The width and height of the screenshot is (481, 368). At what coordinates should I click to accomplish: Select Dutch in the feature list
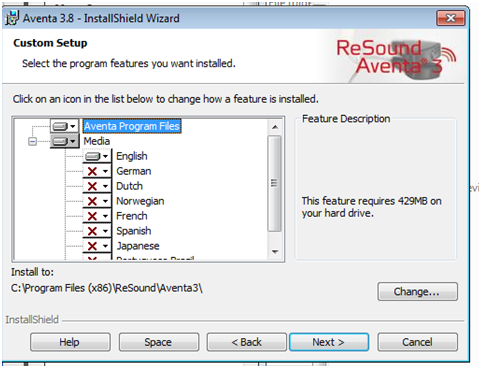click(129, 186)
